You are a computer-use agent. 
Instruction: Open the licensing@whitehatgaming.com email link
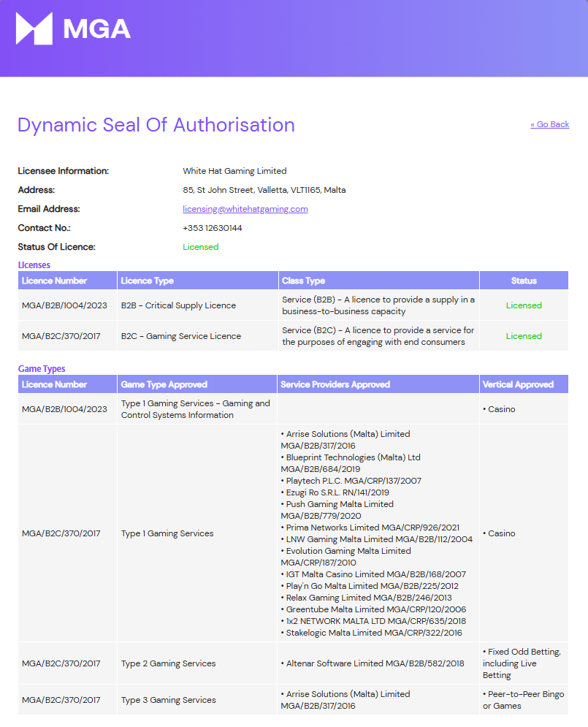(245, 209)
